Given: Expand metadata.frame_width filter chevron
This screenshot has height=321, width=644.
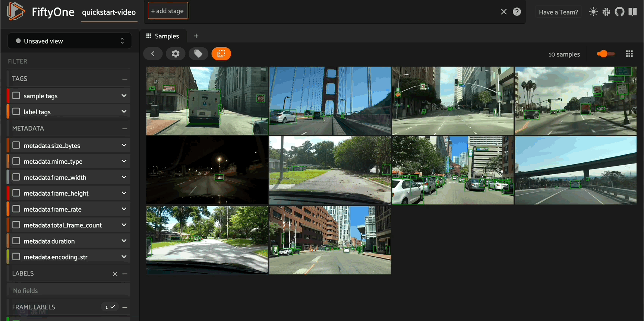Looking at the screenshot, I should 124,177.
